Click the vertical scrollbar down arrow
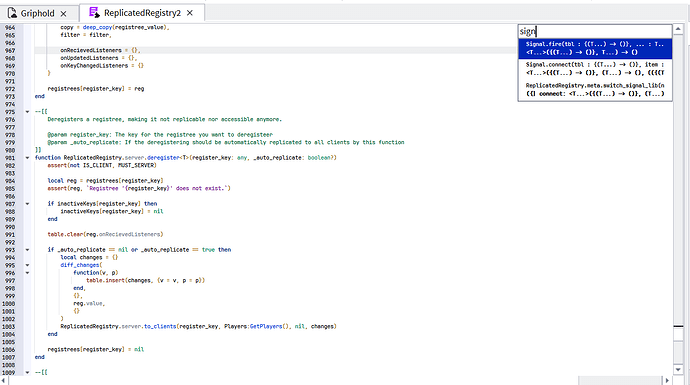 tap(679, 370)
